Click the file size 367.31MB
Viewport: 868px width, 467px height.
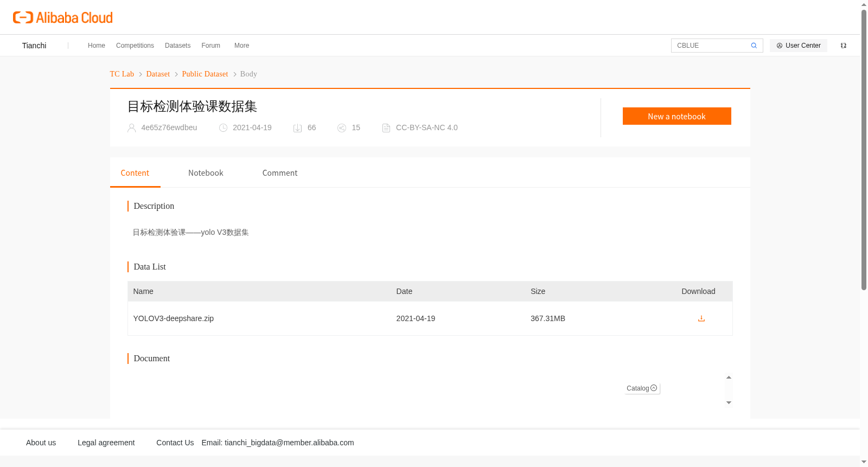coord(548,318)
